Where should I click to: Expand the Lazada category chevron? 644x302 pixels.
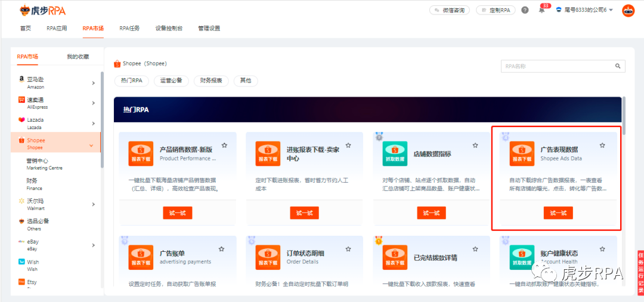(x=93, y=124)
